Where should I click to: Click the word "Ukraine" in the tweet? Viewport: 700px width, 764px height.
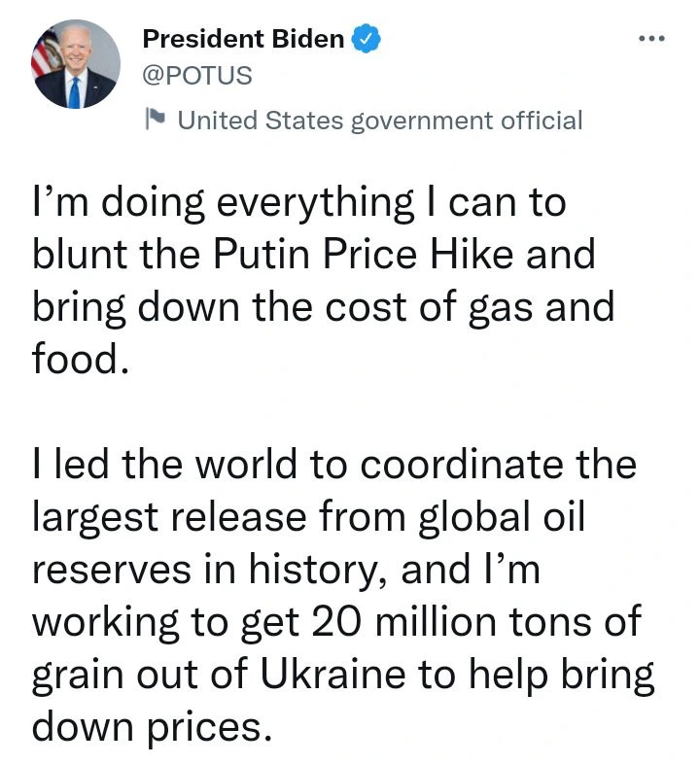coord(332,674)
